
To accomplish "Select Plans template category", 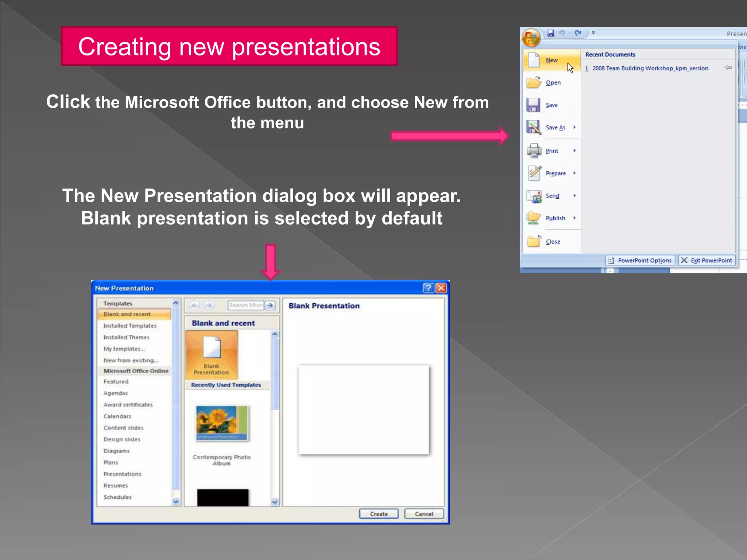I will (111, 462).
